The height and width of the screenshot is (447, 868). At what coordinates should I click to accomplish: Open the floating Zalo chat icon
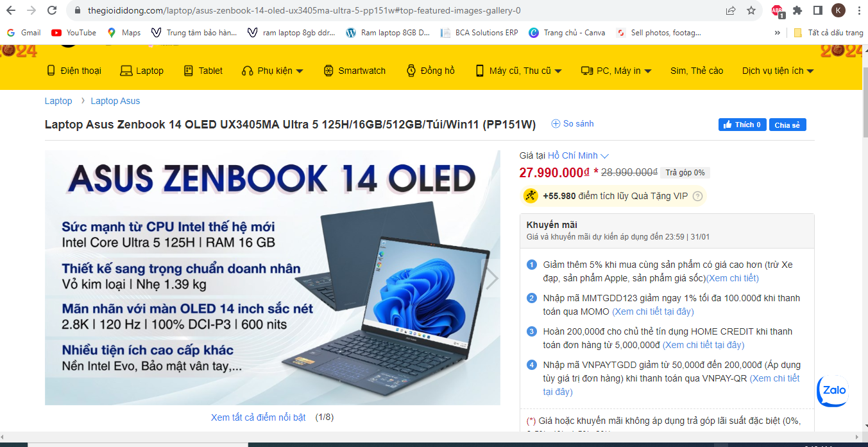(x=833, y=390)
